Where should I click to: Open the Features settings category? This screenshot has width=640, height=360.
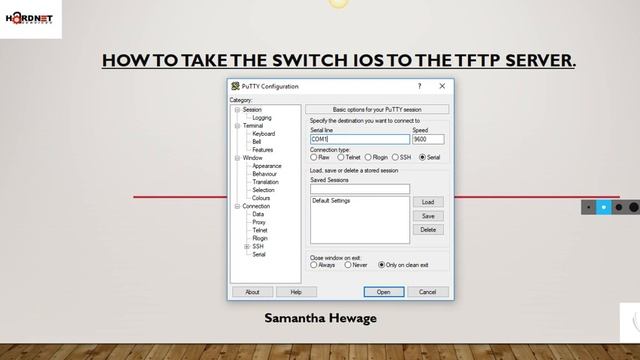(262, 150)
